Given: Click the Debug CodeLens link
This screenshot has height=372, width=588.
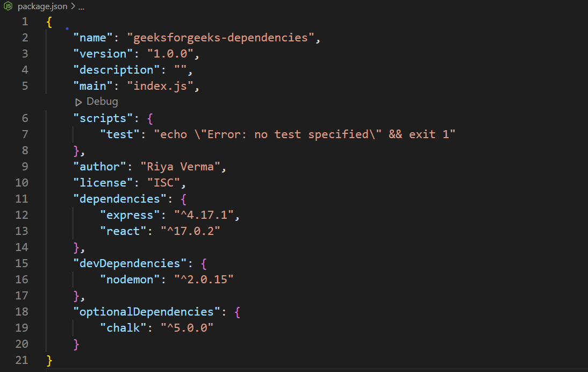Looking at the screenshot, I should (x=102, y=102).
